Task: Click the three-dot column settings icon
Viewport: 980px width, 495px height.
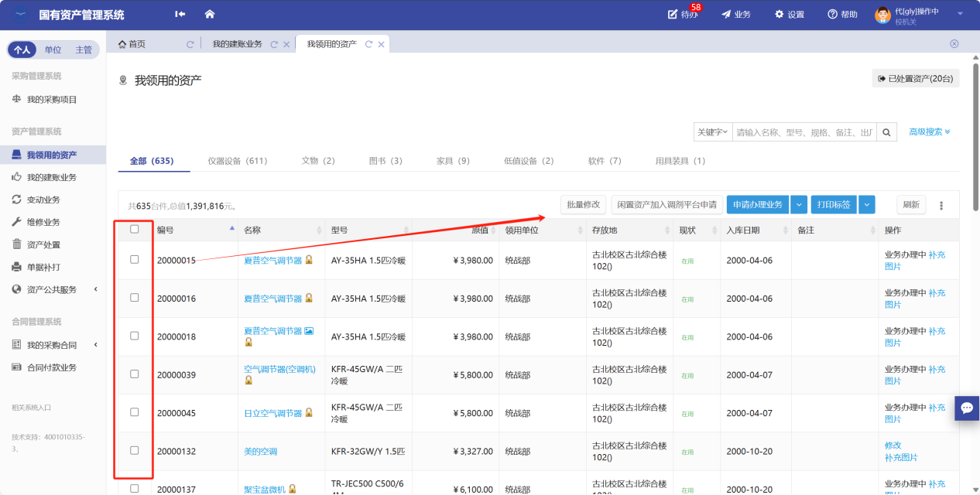Action: (941, 206)
